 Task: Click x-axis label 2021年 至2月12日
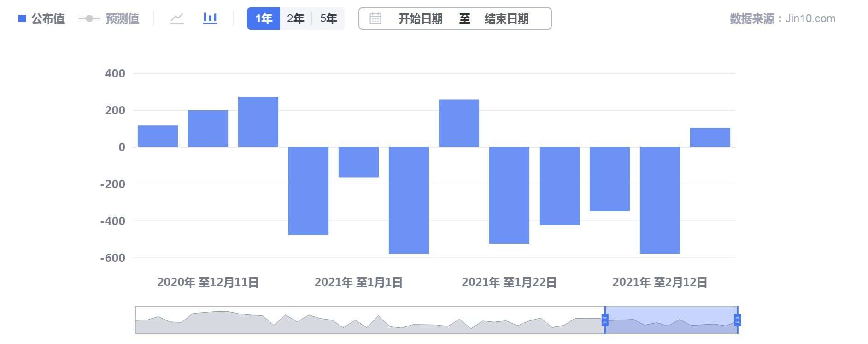click(x=660, y=282)
